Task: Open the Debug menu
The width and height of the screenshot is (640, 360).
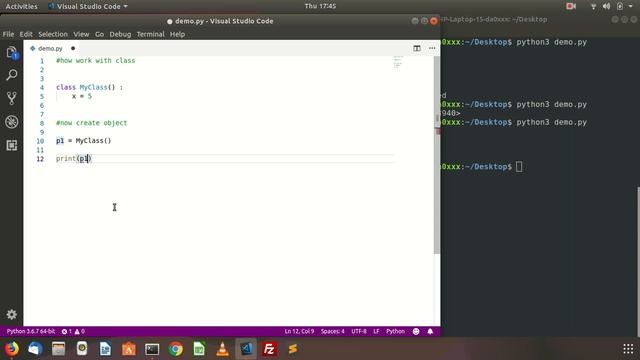Action: (120, 34)
